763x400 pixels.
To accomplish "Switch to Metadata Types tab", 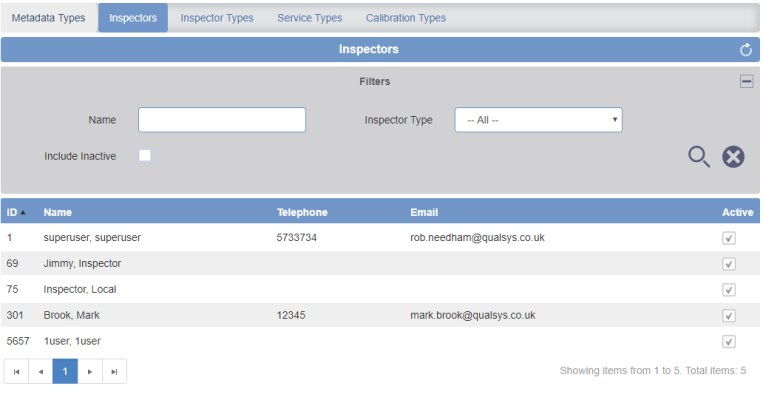I will [49, 18].
